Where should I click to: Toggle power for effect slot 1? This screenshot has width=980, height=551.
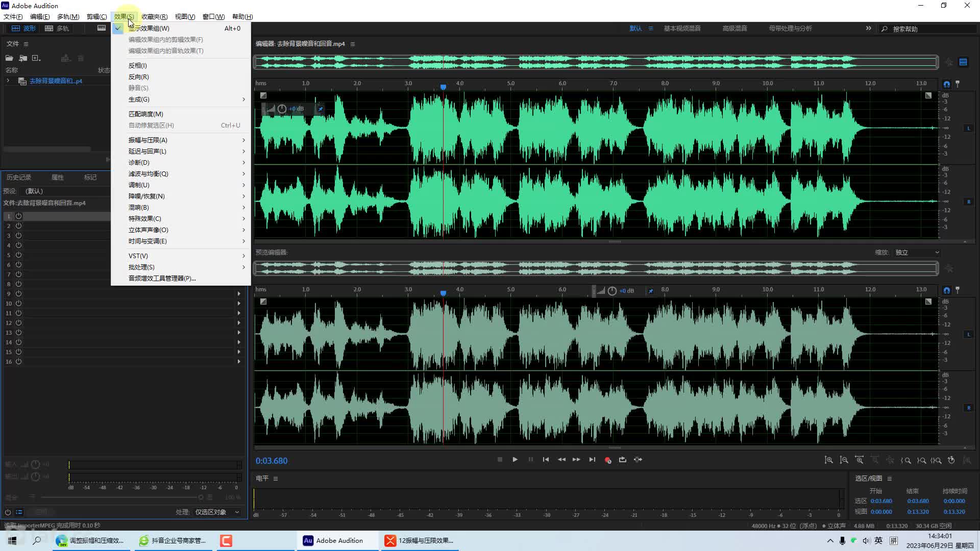[x=18, y=216]
